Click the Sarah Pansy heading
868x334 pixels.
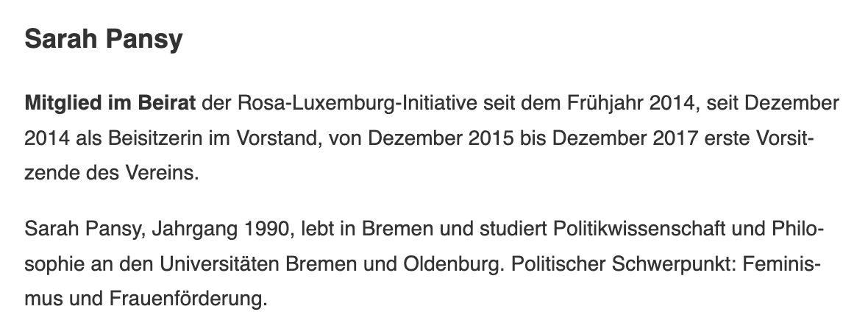[x=104, y=40]
